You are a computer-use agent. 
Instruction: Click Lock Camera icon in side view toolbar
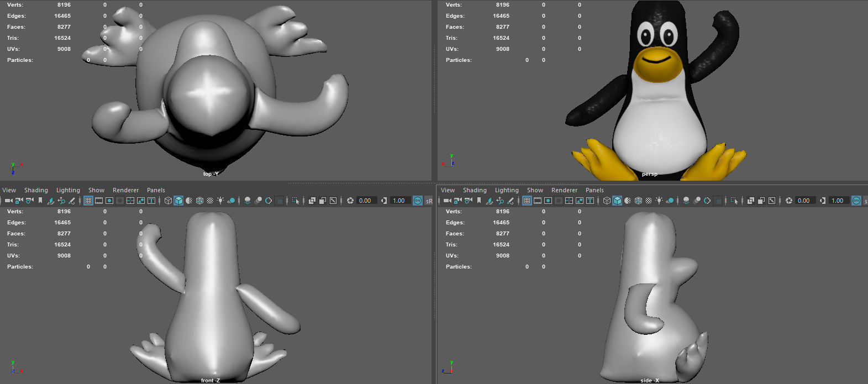[x=457, y=201]
